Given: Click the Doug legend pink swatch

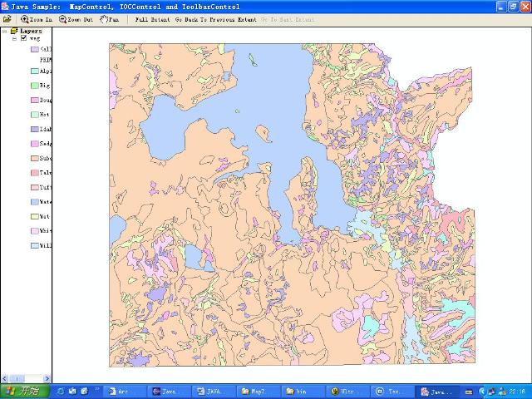Looking at the screenshot, I should pos(35,100).
